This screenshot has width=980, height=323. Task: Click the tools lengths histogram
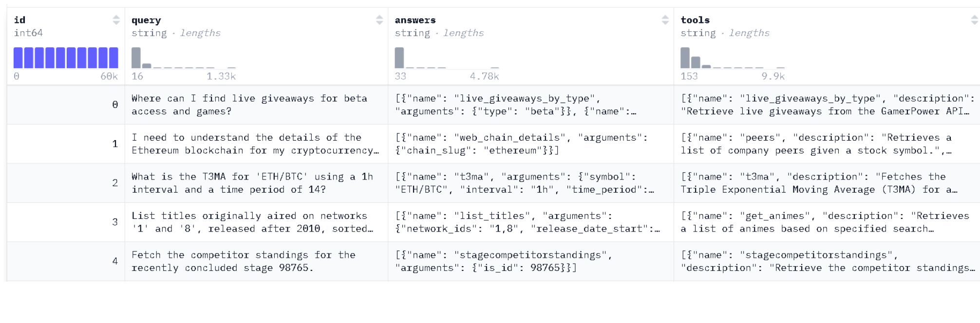tap(733, 57)
